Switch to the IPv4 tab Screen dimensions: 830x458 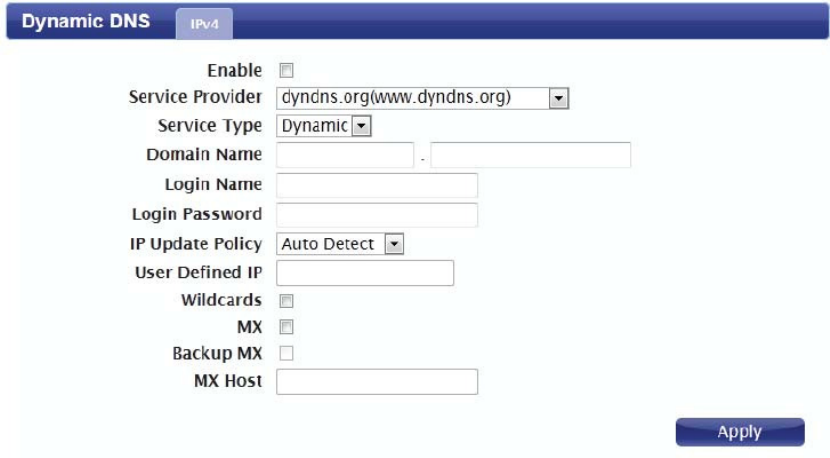tap(204, 26)
